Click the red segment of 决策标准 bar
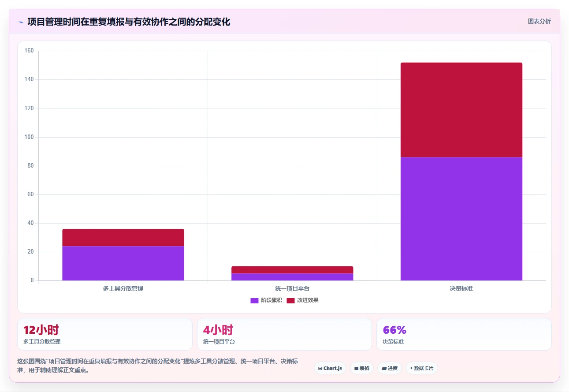The height and width of the screenshot is (392, 569). click(x=461, y=110)
